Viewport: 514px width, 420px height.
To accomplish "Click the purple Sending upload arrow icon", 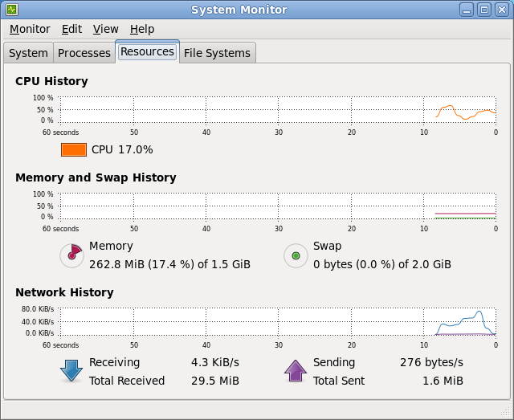I will click(x=296, y=370).
